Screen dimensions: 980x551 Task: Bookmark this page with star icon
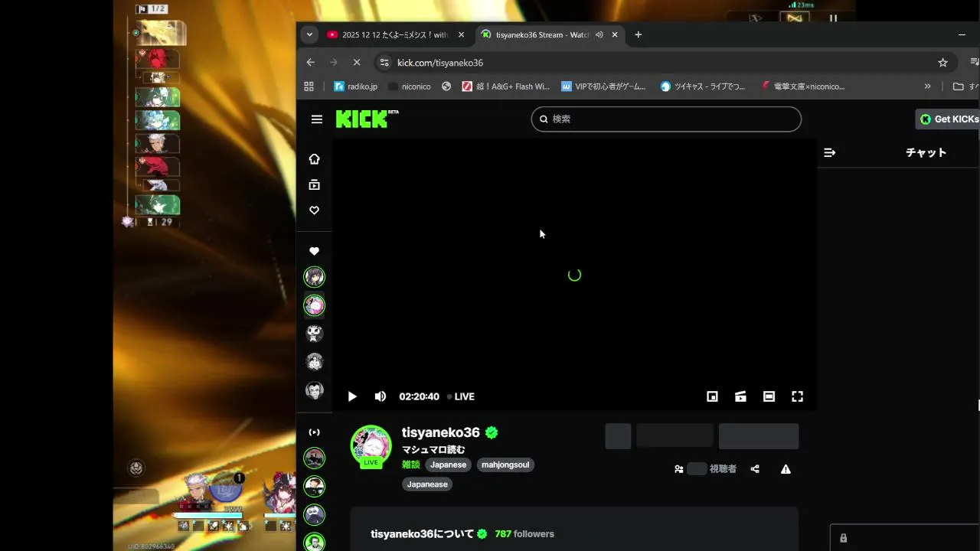[942, 63]
